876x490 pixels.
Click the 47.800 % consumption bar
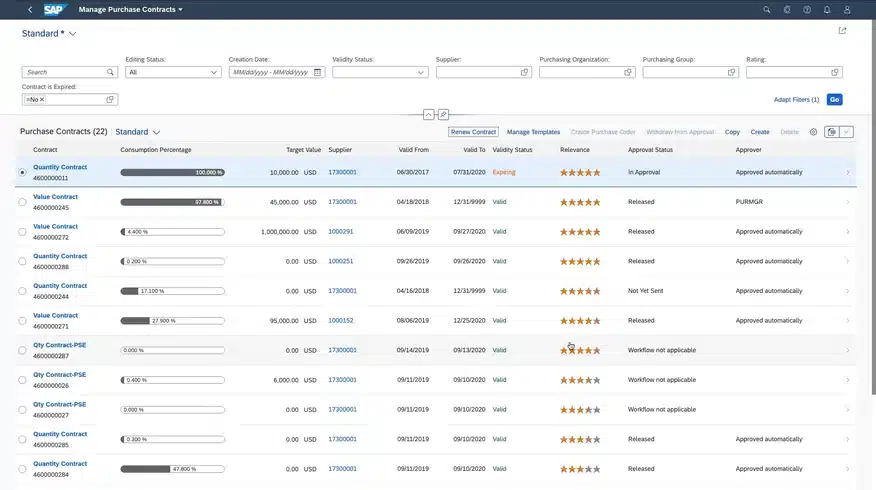point(173,469)
